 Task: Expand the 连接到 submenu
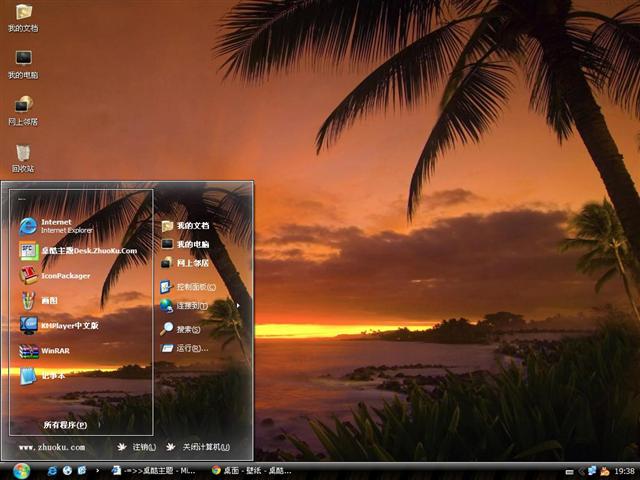192,305
